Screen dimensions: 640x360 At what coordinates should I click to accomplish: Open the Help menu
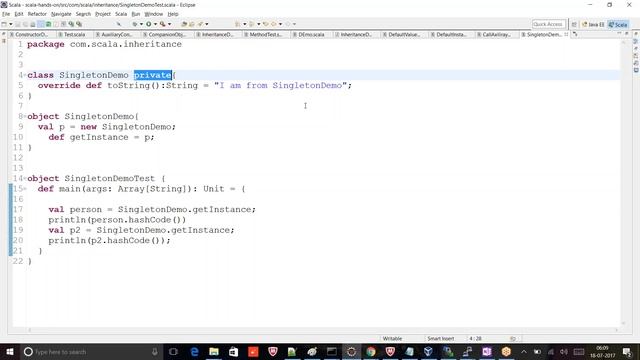pyautogui.click(x=173, y=14)
